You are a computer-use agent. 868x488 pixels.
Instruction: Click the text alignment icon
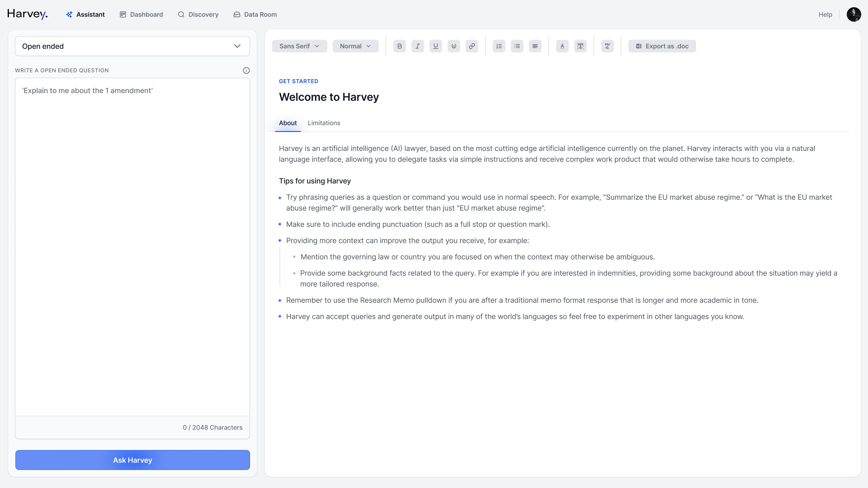coord(535,46)
